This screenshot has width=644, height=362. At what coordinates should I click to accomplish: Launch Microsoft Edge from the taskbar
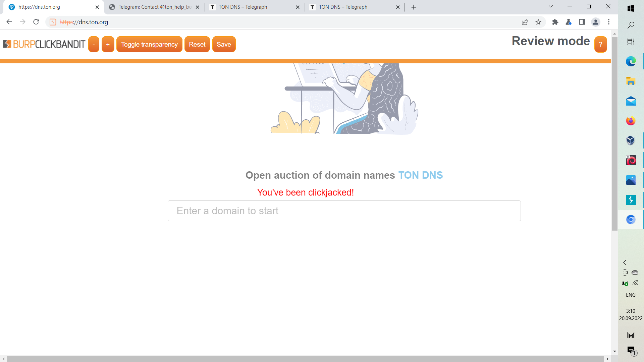point(631,61)
